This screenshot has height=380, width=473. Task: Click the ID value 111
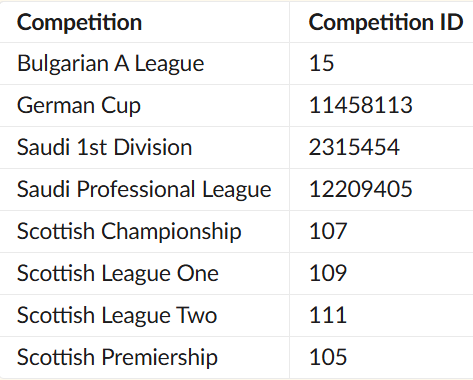pos(328,315)
